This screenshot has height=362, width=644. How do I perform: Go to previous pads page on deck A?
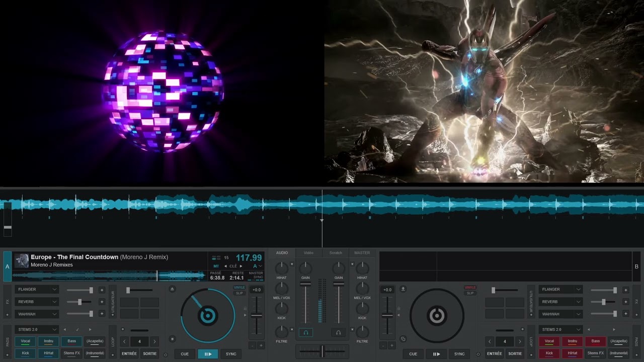[x=64, y=330]
